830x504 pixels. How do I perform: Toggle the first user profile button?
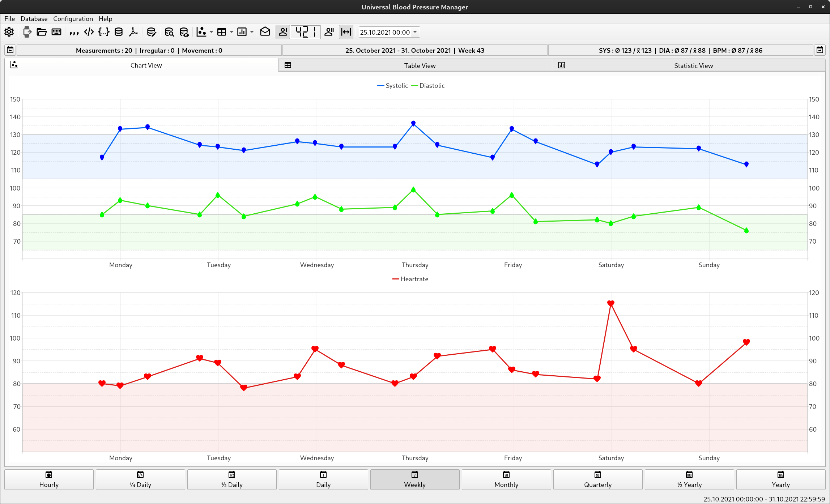point(283,32)
